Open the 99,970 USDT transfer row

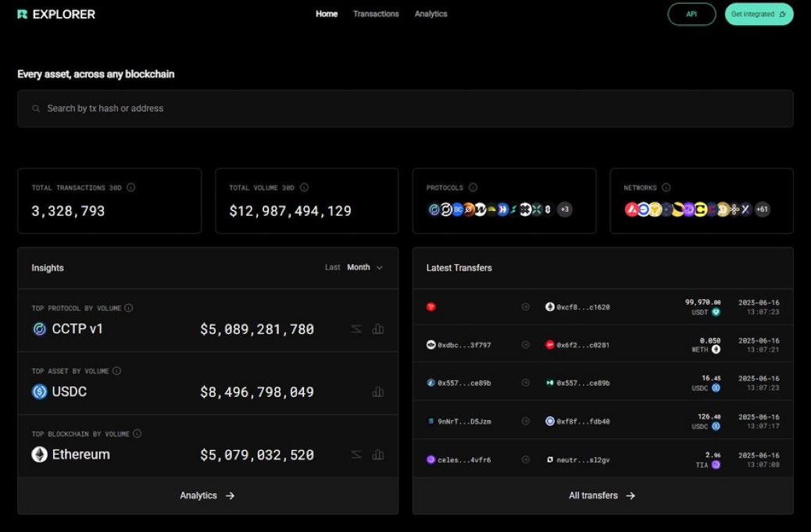point(603,307)
